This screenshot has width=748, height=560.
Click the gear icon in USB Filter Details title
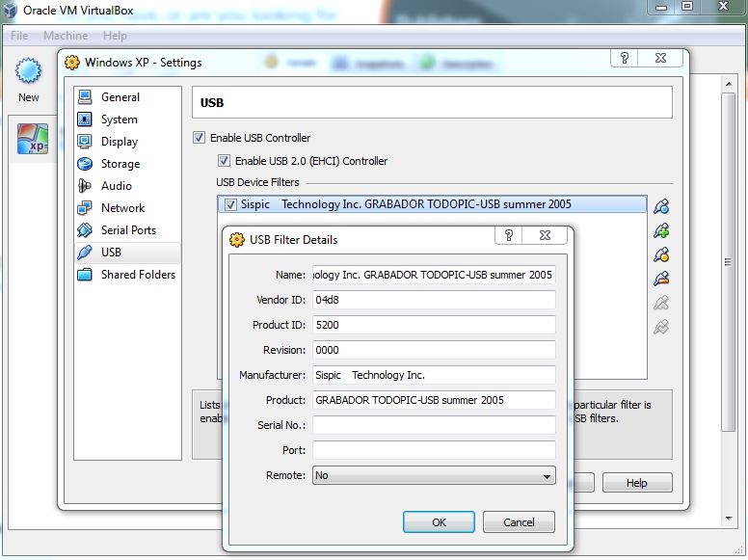coord(237,239)
